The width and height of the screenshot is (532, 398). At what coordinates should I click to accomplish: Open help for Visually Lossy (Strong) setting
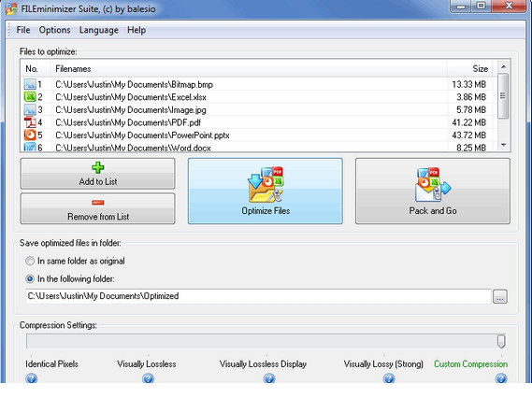pos(389,378)
